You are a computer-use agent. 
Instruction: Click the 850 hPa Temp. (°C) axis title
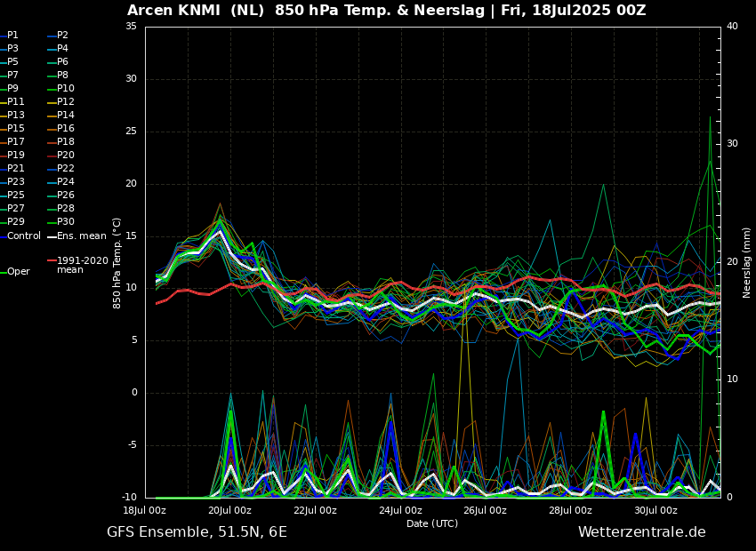[x=117, y=262]
